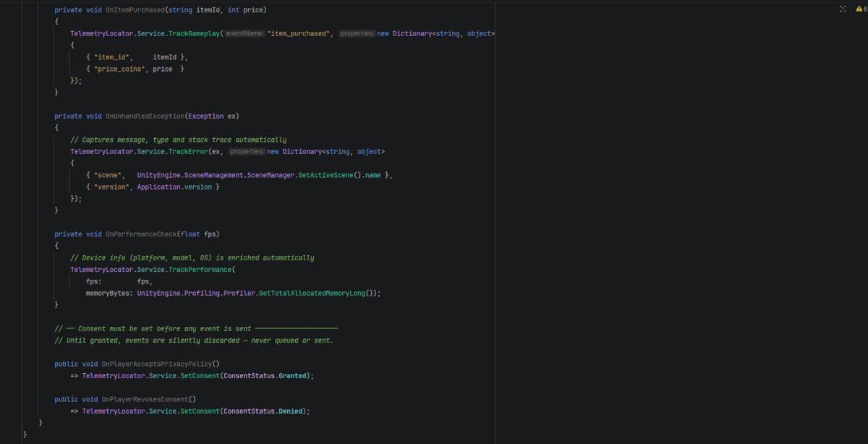Click the int keyword before price
The image size is (868, 444).
(x=234, y=9)
